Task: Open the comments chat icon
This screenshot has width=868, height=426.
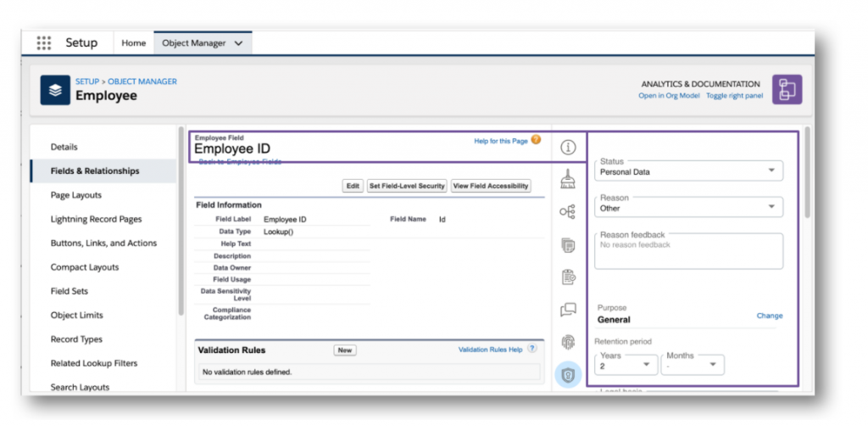Action: click(x=568, y=310)
